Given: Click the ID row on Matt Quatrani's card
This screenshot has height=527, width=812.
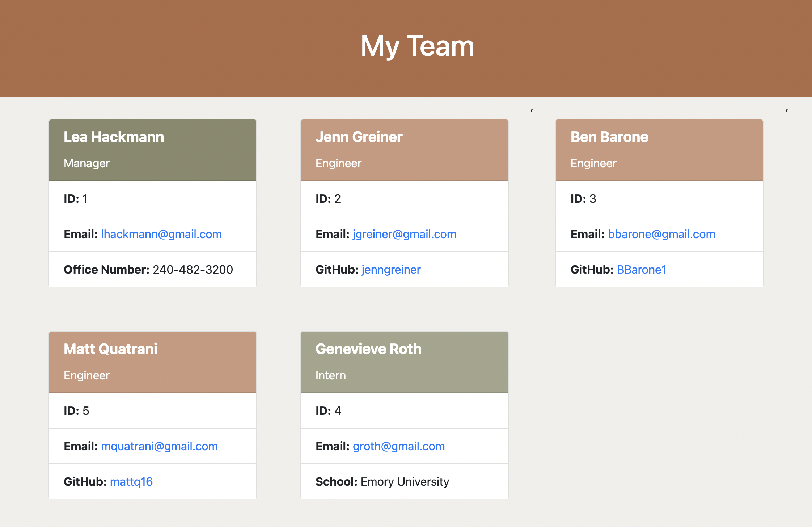Looking at the screenshot, I should [152, 410].
